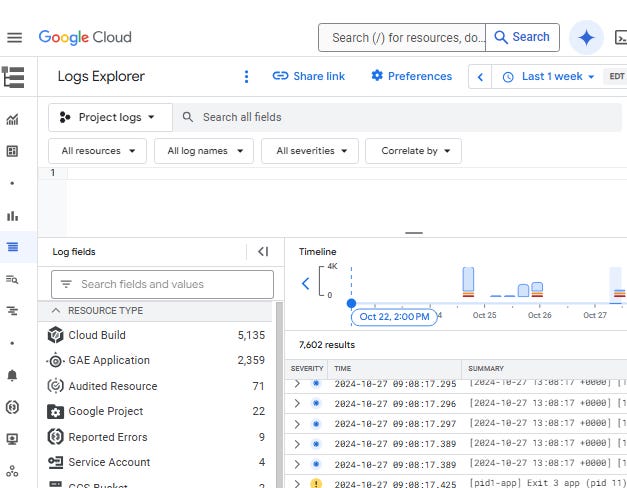Activate Cloud Shell terminal icon
This screenshot has width=627, height=488.
tap(621, 38)
